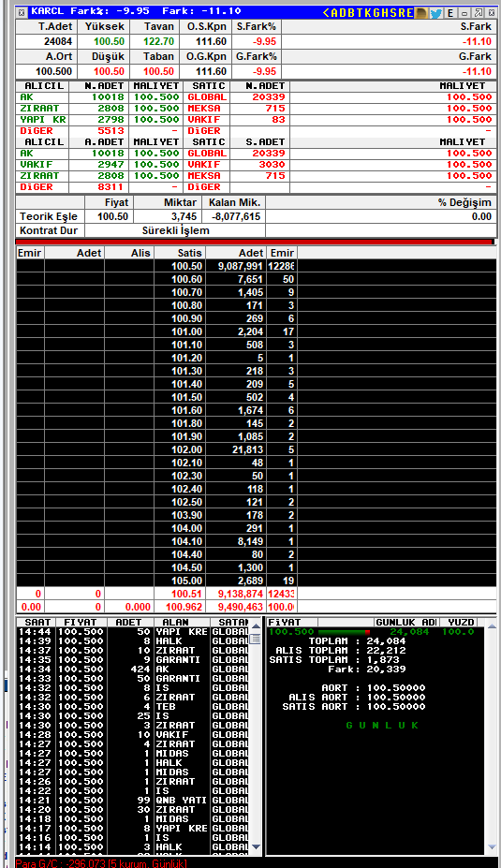
Task: Click the 9,087,991 quantity cell
Action: (236, 266)
